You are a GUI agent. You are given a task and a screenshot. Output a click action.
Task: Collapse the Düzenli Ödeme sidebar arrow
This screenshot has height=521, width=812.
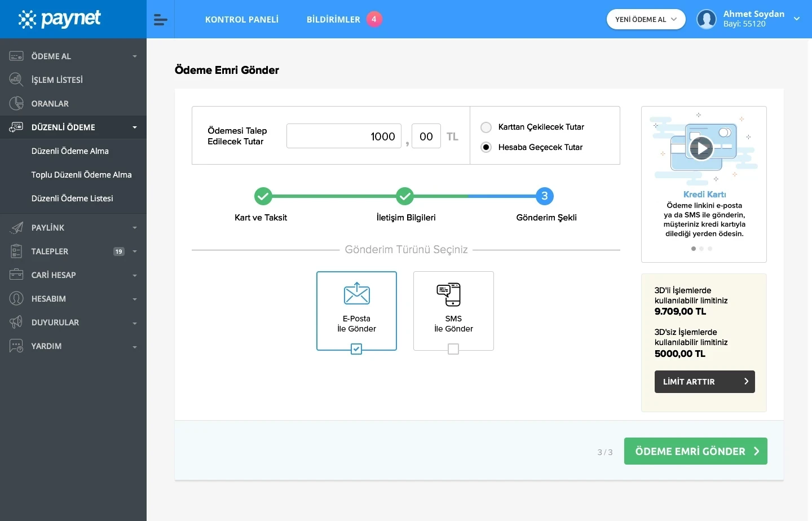135,127
